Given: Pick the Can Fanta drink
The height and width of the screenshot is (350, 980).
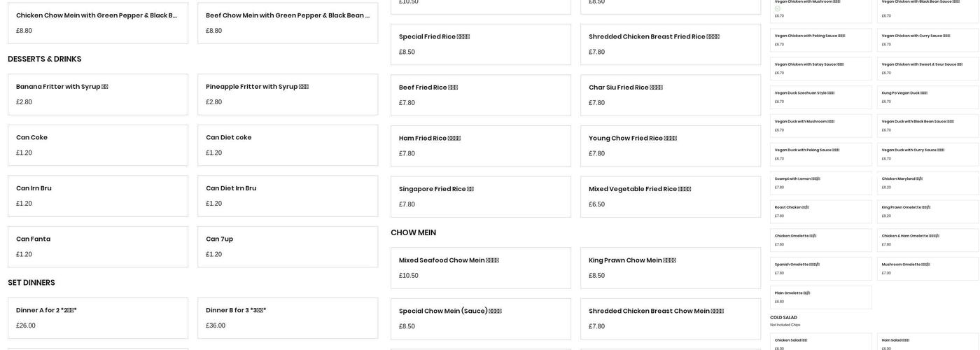Looking at the screenshot, I should (x=98, y=246).
